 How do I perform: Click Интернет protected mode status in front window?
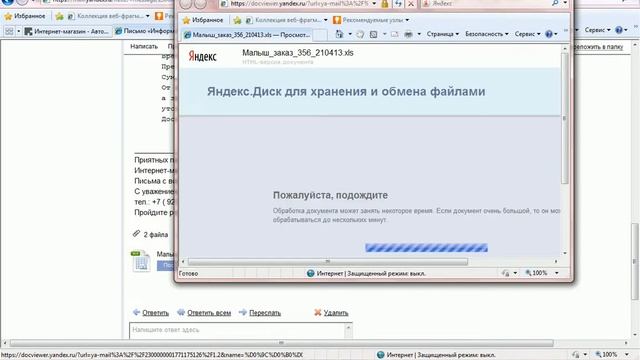pos(366,273)
